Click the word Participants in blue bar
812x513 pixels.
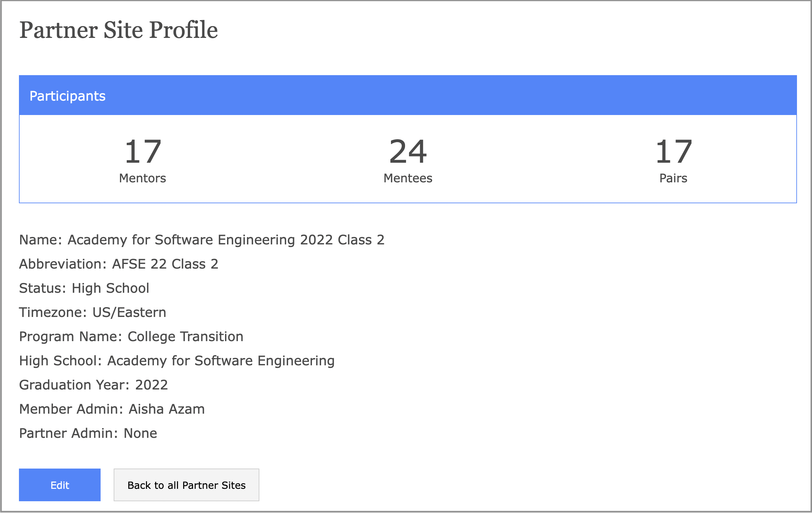pyautogui.click(x=67, y=96)
